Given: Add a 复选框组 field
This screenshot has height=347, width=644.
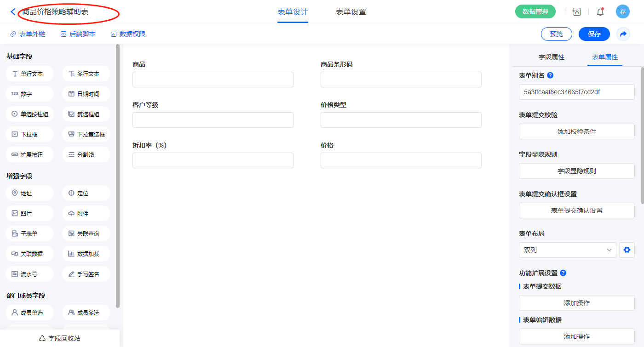Looking at the screenshot, I should pos(86,114).
